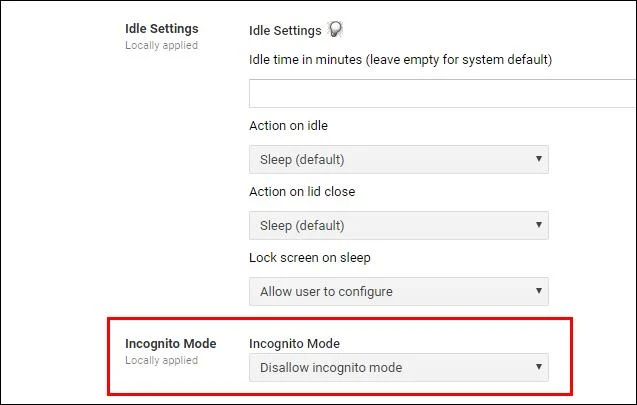
Task: Select the bold Incognito Mode section heading
Action: pyautogui.click(x=171, y=344)
